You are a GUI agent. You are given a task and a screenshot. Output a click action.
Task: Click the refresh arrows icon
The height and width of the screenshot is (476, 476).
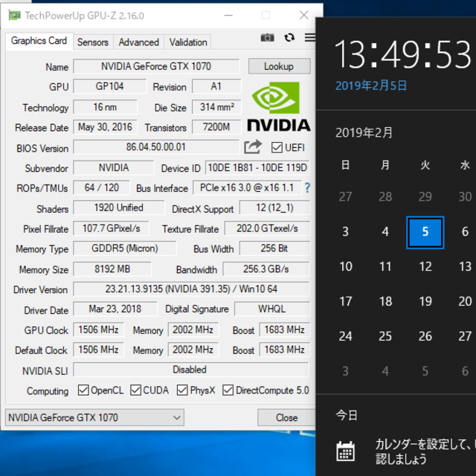[x=289, y=38]
